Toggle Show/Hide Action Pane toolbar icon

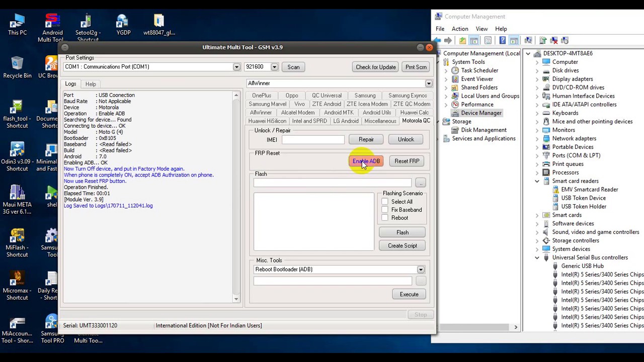514,40
